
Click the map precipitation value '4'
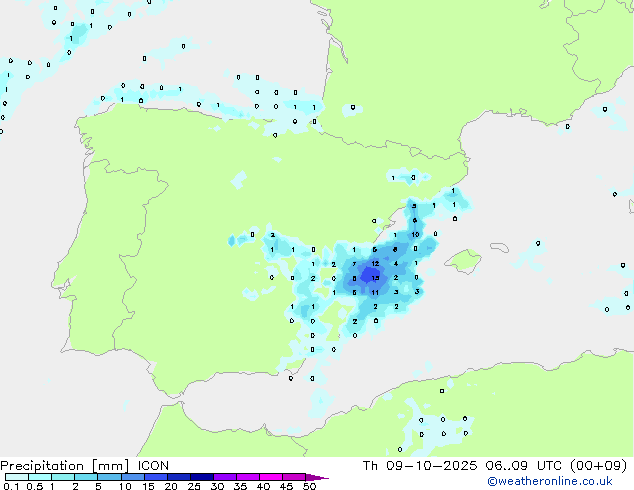click(396, 264)
